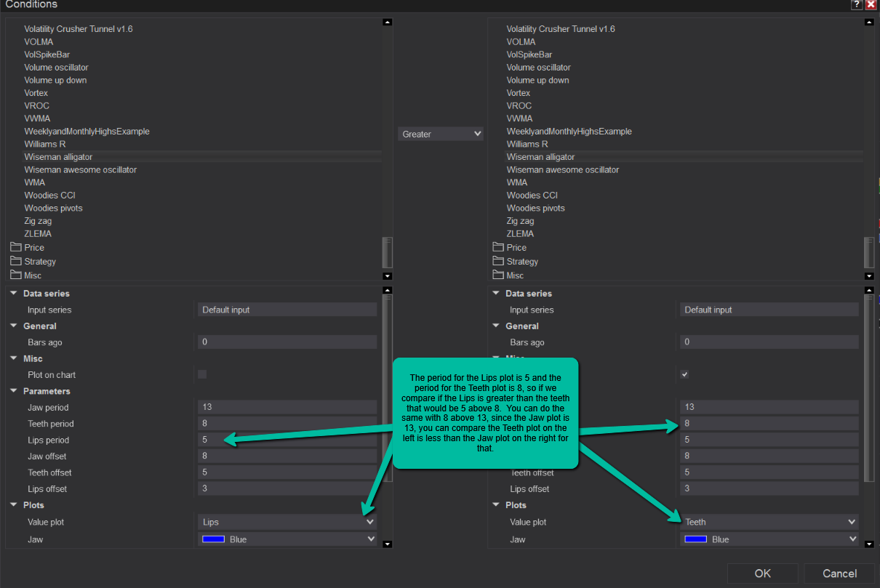Enable the left Plot on chart checkbox
880x588 pixels.
coord(202,374)
